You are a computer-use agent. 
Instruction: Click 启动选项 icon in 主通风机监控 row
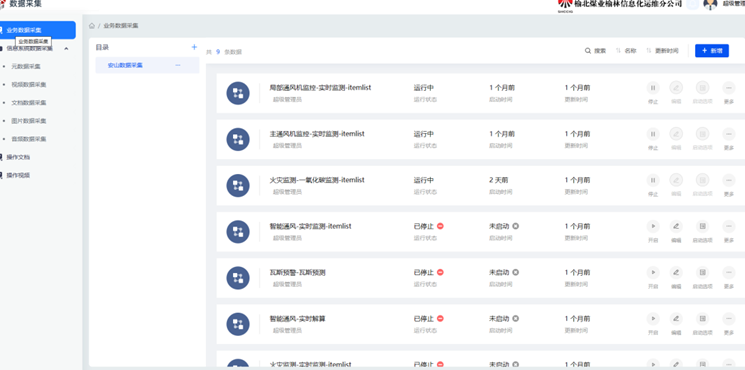pos(703,134)
